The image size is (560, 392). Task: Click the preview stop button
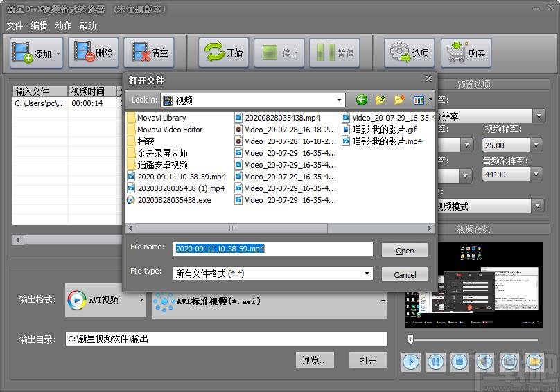pos(460,362)
